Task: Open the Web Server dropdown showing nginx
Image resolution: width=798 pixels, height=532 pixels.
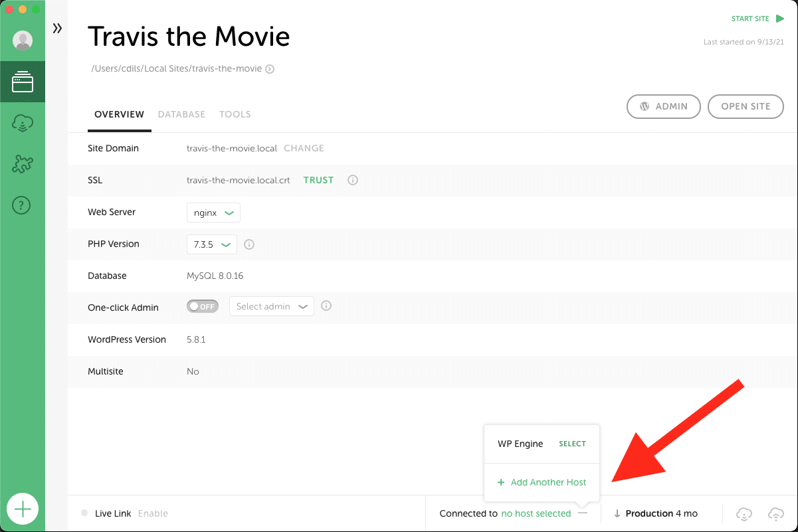Action: (x=213, y=212)
